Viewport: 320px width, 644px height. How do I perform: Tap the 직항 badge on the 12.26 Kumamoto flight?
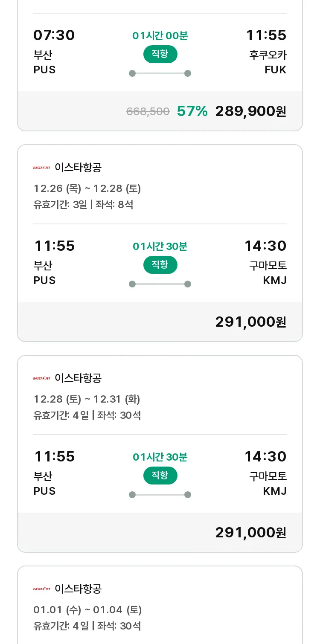160,265
